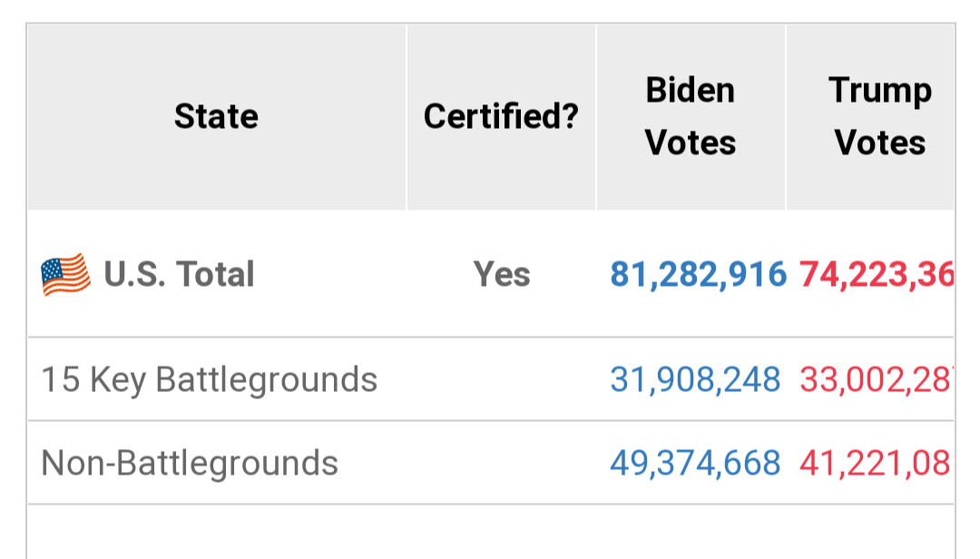Click the blank row beneath Non-Battlegrounds
Viewport: 980px width, 559px height.
click(x=491, y=532)
